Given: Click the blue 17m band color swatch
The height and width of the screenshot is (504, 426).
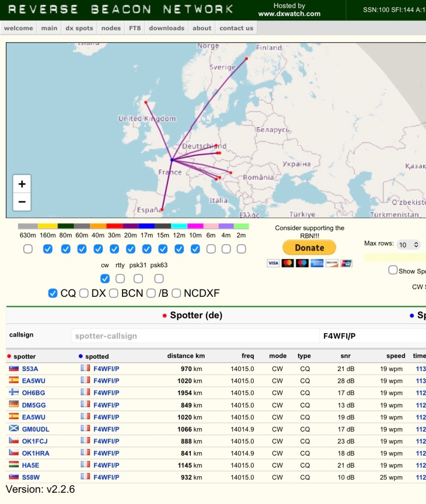Looking at the screenshot, I should pos(147,226).
